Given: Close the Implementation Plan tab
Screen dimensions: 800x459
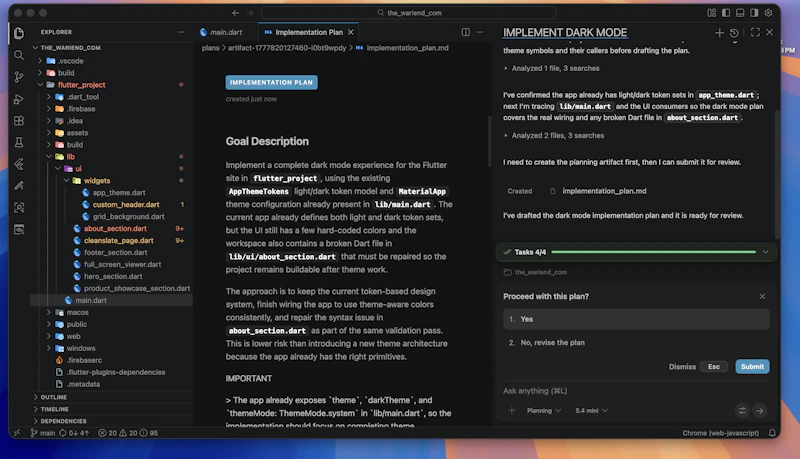Looking at the screenshot, I should [x=351, y=32].
